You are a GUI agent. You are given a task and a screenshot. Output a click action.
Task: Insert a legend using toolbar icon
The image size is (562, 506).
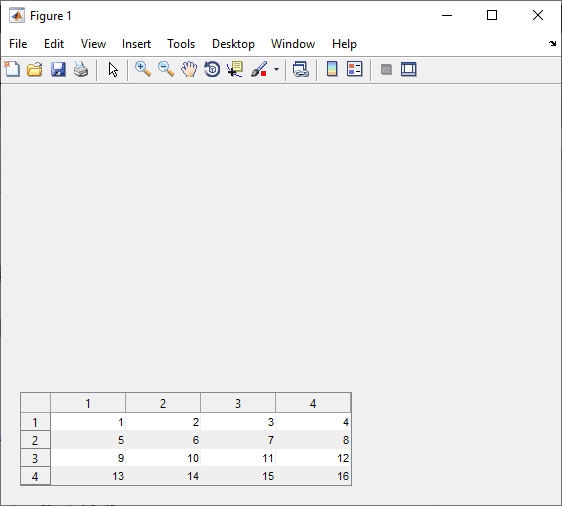pos(355,69)
